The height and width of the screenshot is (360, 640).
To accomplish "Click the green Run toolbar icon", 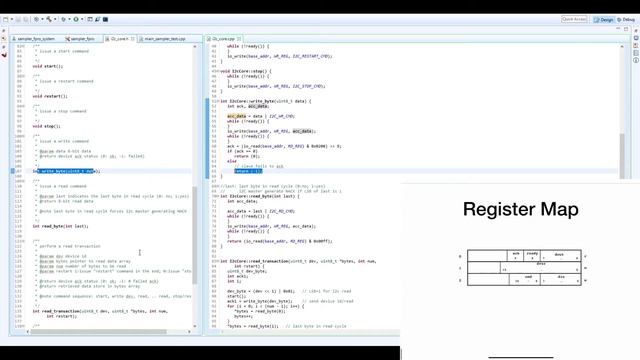I will tap(76, 19).
